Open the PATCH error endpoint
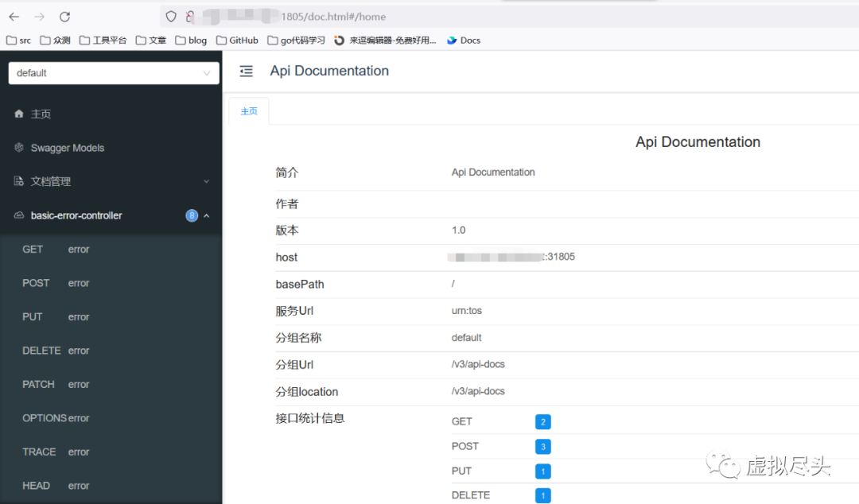Viewport: 859px width, 504px height. click(111, 385)
